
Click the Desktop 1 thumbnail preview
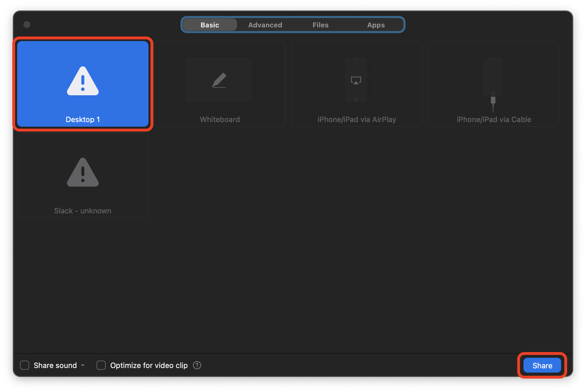[x=83, y=81]
